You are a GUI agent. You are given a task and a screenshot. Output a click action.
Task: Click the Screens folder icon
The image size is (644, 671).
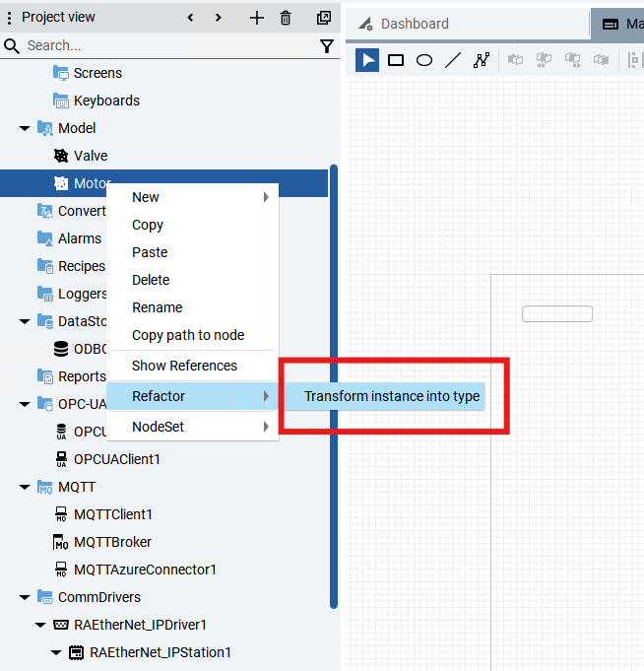point(61,73)
